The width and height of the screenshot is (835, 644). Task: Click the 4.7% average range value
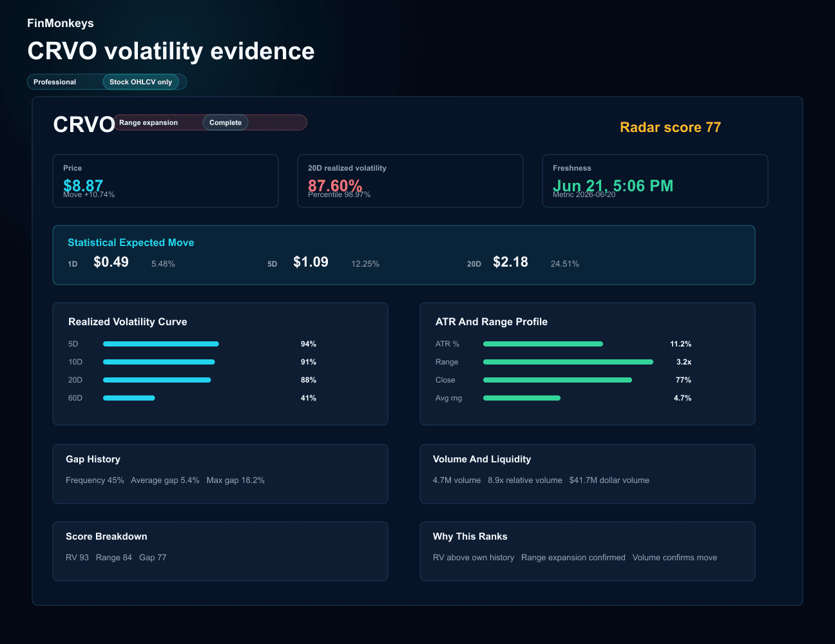click(x=682, y=398)
